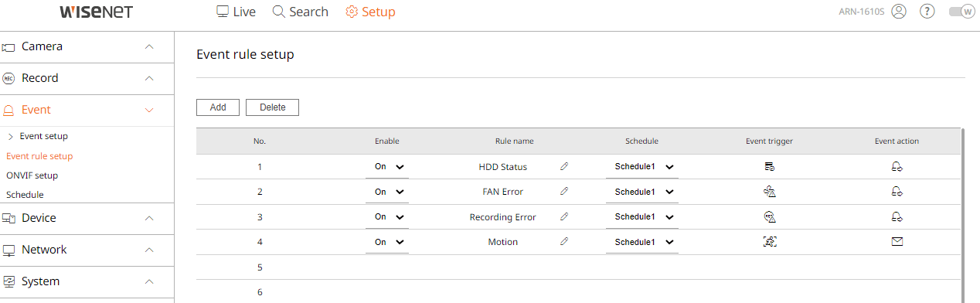Edit the Motion rule name pencil
The width and height of the screenshot is (980, 303).
click(564, 241)
